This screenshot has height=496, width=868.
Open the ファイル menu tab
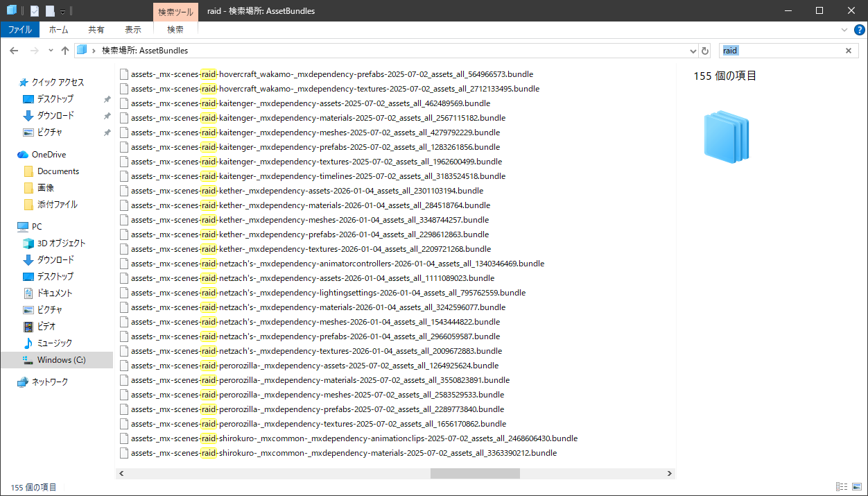click(x=19, y=30)
